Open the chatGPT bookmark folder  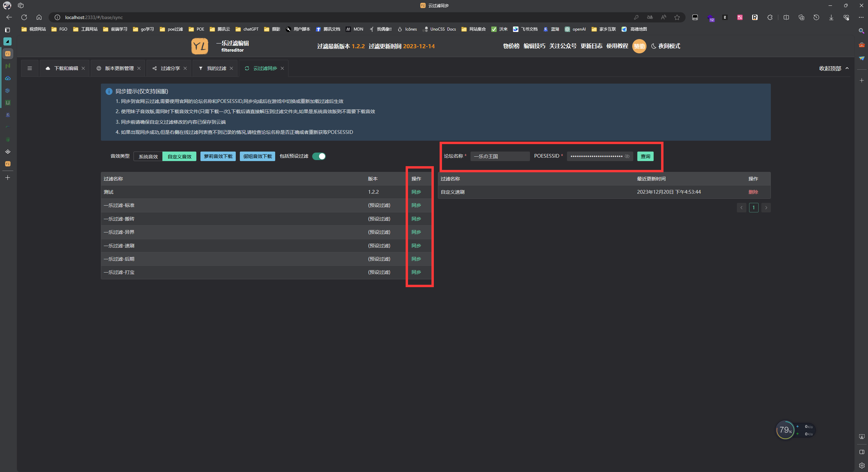(247, 29)
